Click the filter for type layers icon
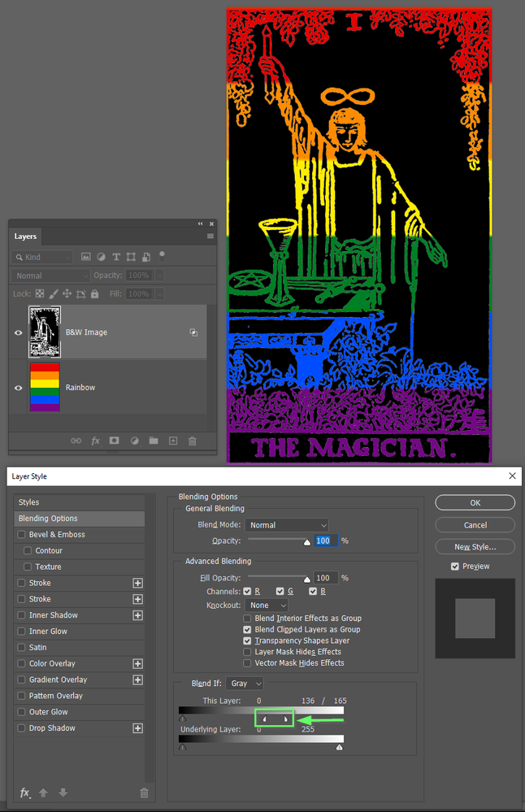The image size is (525, 812). 116,257
